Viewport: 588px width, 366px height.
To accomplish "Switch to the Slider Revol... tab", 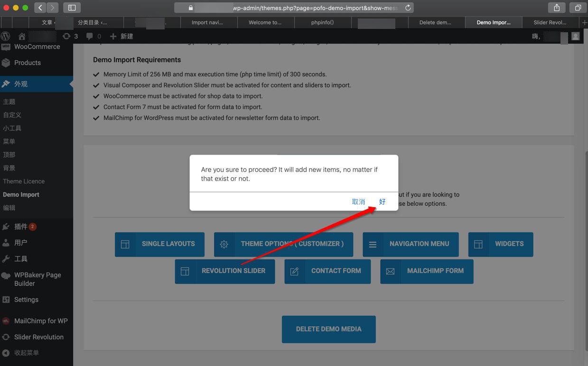I will pos(550,22).
